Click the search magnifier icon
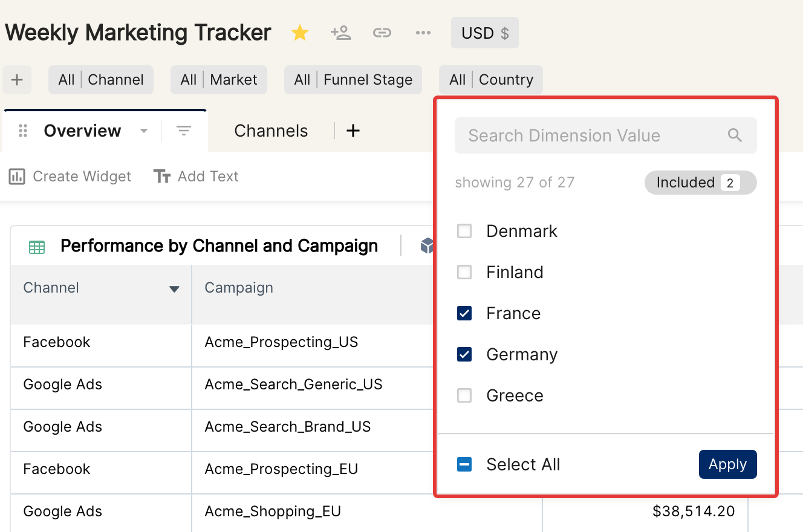The height and width of the screenshot is (532, 803). click(x=735, y=135)
